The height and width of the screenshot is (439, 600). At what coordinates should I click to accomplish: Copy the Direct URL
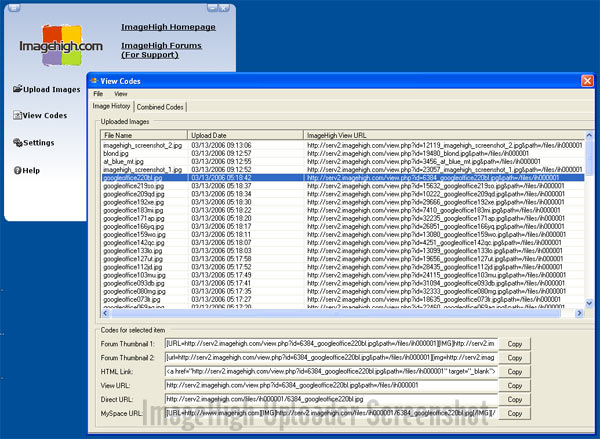(515, 399)
